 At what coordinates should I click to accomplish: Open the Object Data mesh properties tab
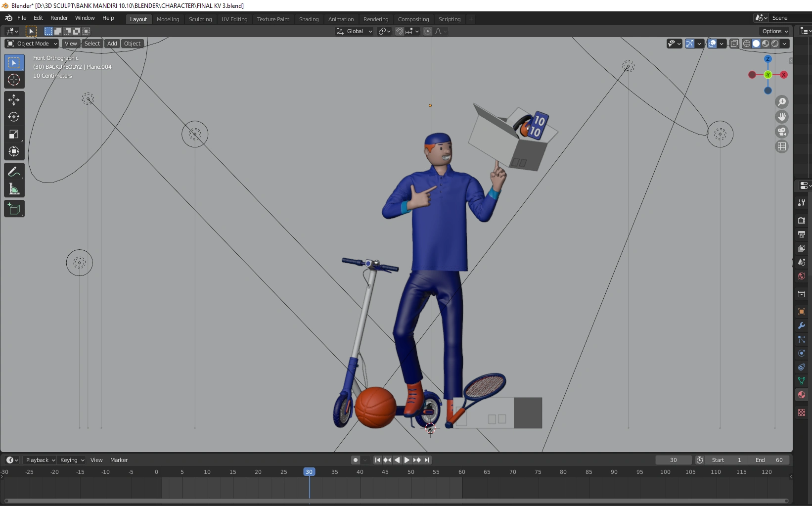802,381
